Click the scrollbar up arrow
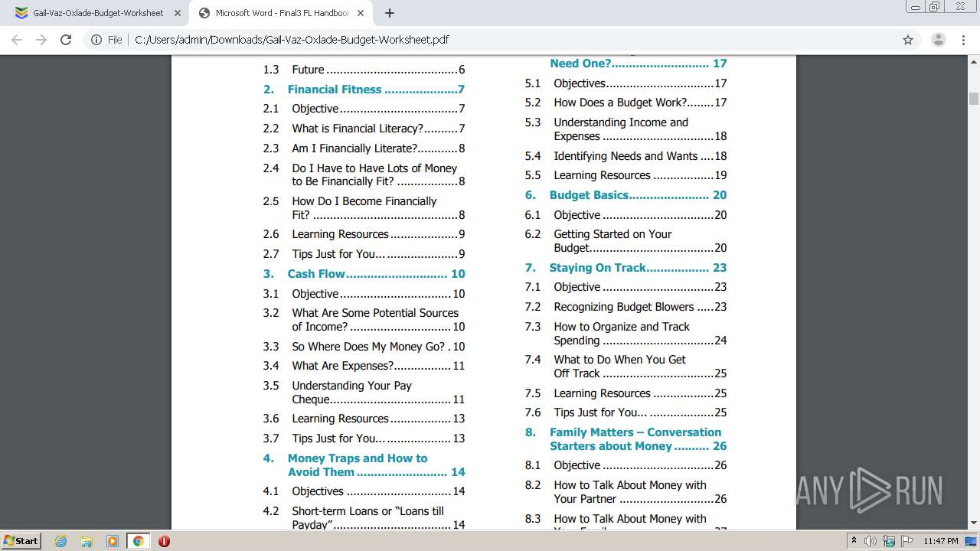The height and width of the screenshot is (551, 980). click(974, 61)
